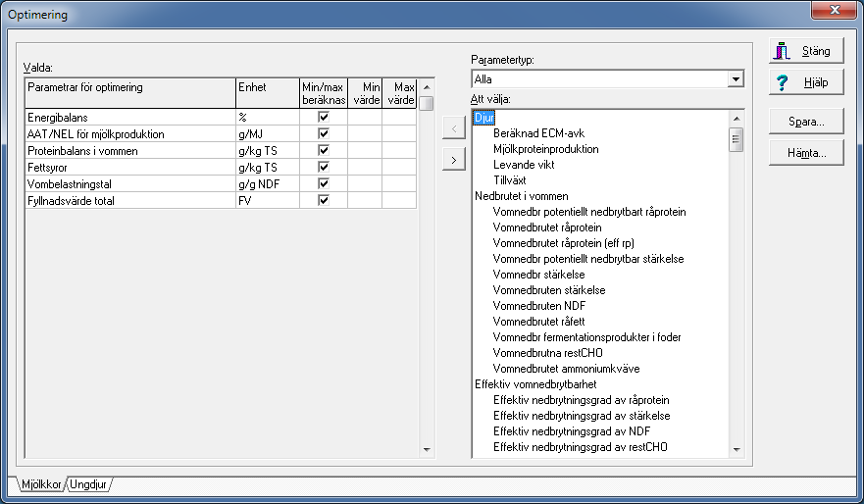Select Vomnedbr potentiellt nedbrytbart råprotein
This screenshot has height=504, width=864.
(x=589, y=212)
